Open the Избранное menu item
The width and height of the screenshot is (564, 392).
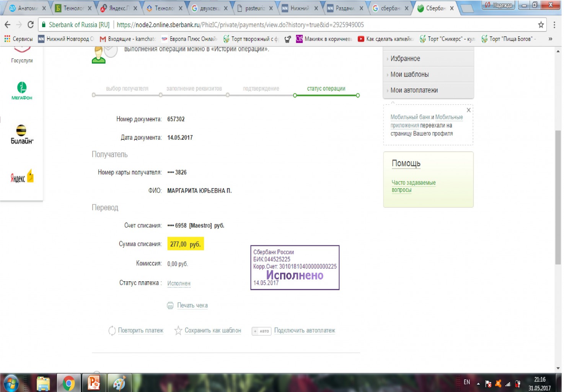pyautogui.click(x=429, y=59)
